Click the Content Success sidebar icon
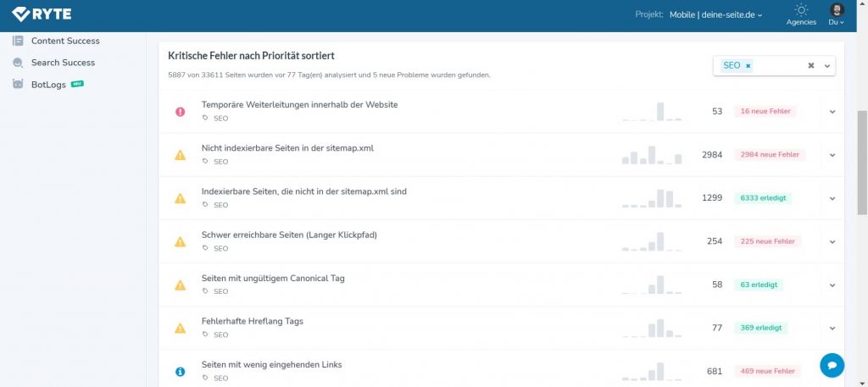Screen dimensions: 868x387 tap(19, 41)
